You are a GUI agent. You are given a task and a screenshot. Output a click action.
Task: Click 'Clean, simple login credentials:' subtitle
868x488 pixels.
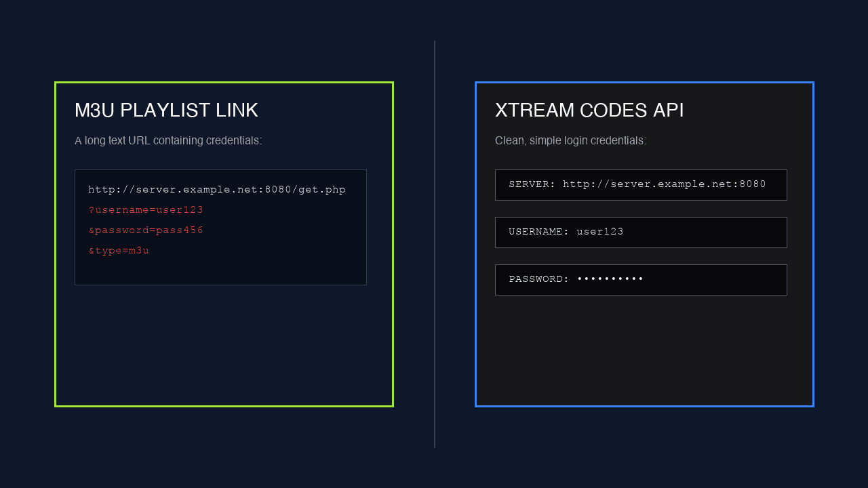pos(570,140)
